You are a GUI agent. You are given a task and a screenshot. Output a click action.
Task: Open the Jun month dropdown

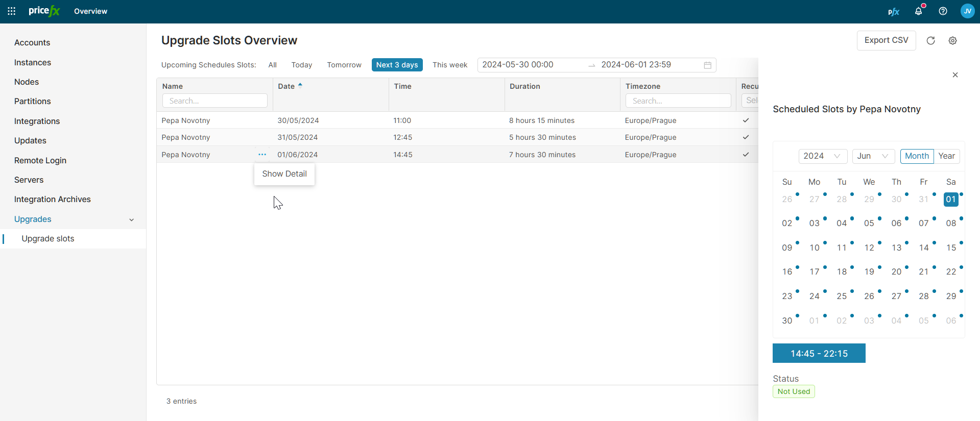(873, 156)
